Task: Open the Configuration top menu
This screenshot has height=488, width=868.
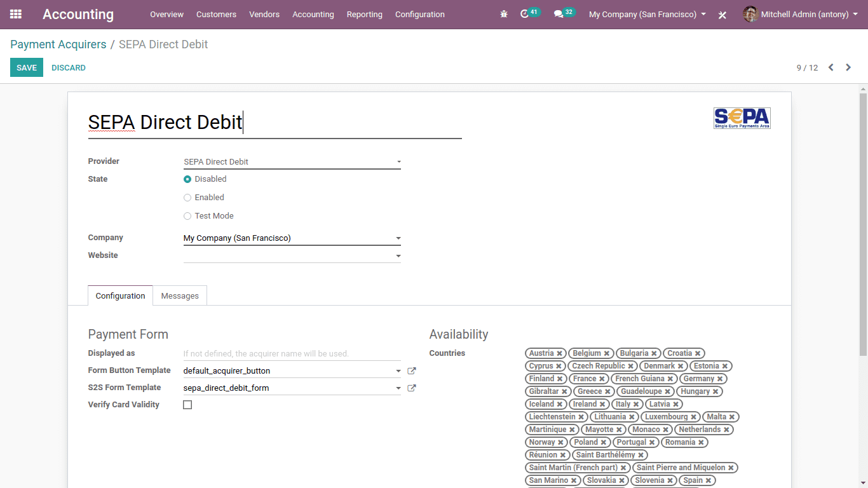Action: (x=420, y=14)
